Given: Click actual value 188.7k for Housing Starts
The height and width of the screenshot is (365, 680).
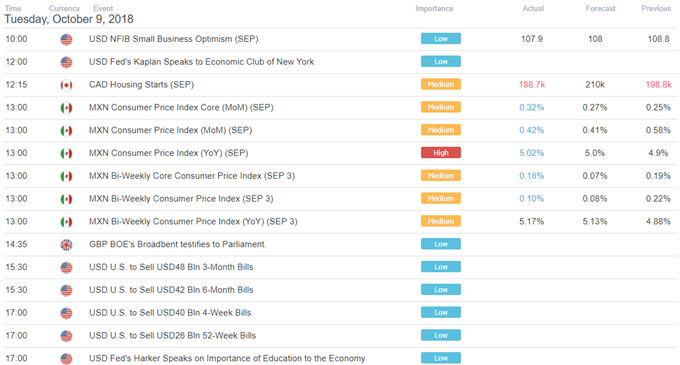Looking at the screenshot, I should [x=532, y=85].
